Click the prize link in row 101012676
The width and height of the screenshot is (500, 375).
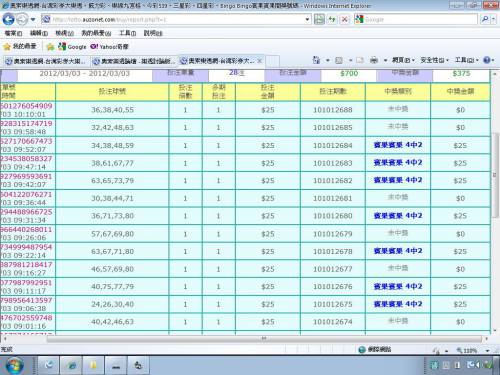[x=398, y=286]
